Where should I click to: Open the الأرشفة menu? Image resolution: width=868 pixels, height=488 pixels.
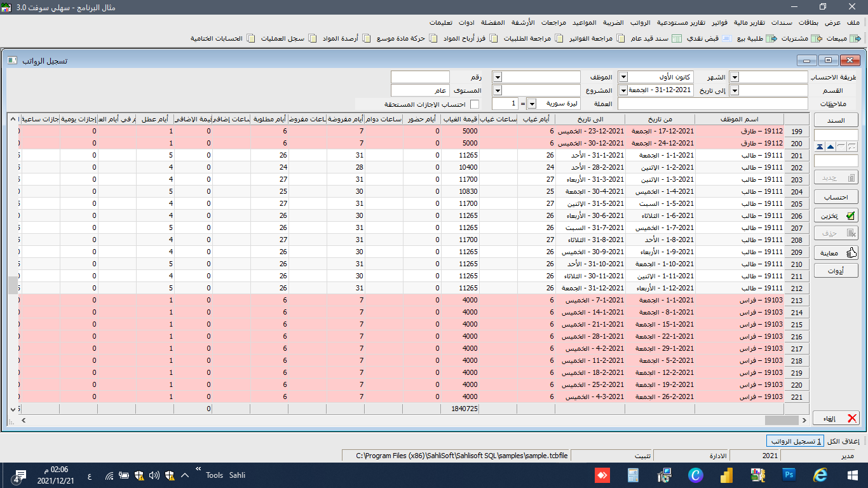(523, 22)
